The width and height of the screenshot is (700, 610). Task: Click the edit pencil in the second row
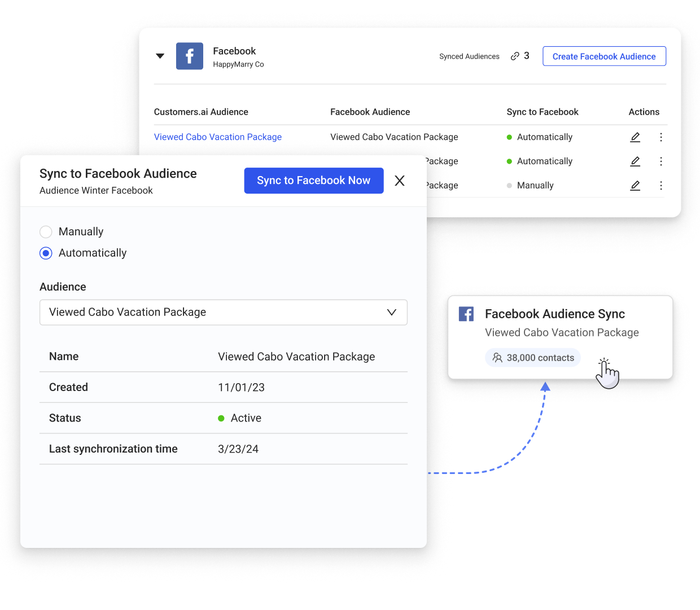tap(635, 161)
